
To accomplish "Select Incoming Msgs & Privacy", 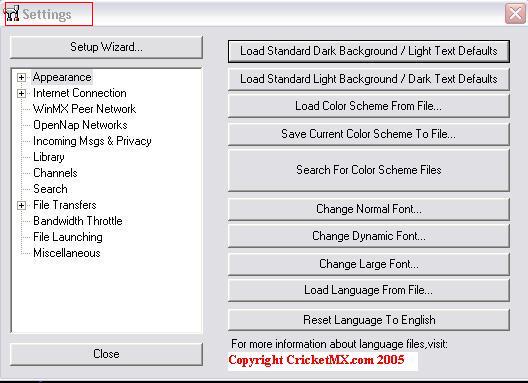I will [x=92, y=141].
